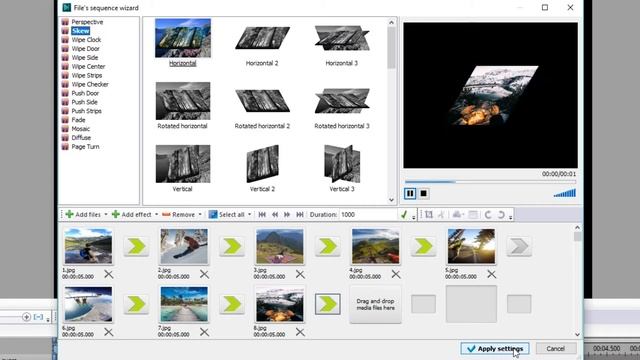This screenshot has width=640, height=360.
Task: Remove 7.jpg using its X icon
Action: coord(204,332)
